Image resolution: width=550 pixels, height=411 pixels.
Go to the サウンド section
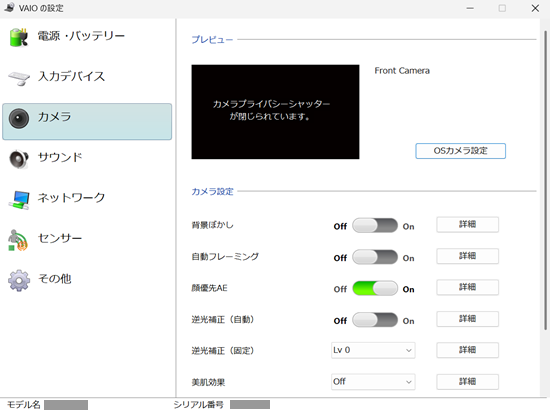[x=87, y=158]
